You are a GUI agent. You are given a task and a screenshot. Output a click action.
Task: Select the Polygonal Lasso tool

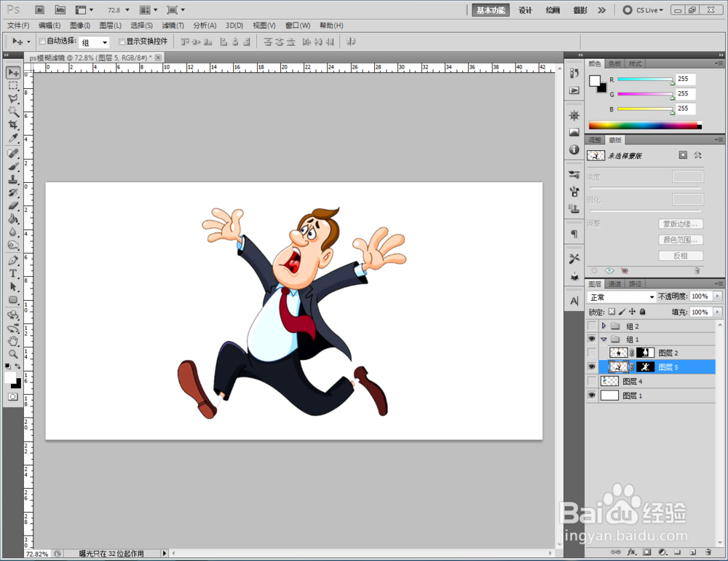coord(13,98)
